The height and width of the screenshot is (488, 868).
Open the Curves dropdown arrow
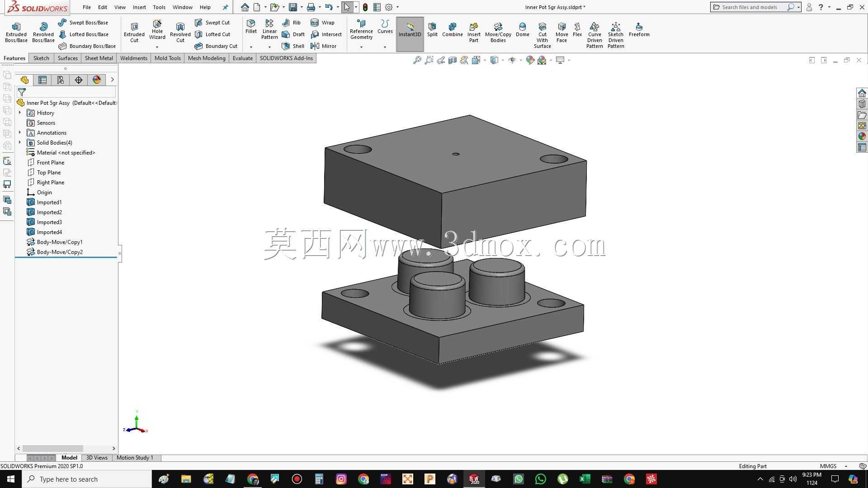(385, 47)
